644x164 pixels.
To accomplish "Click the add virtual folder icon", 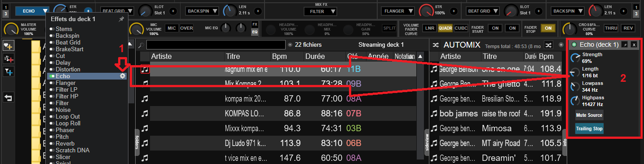I will tap(8, 58).
